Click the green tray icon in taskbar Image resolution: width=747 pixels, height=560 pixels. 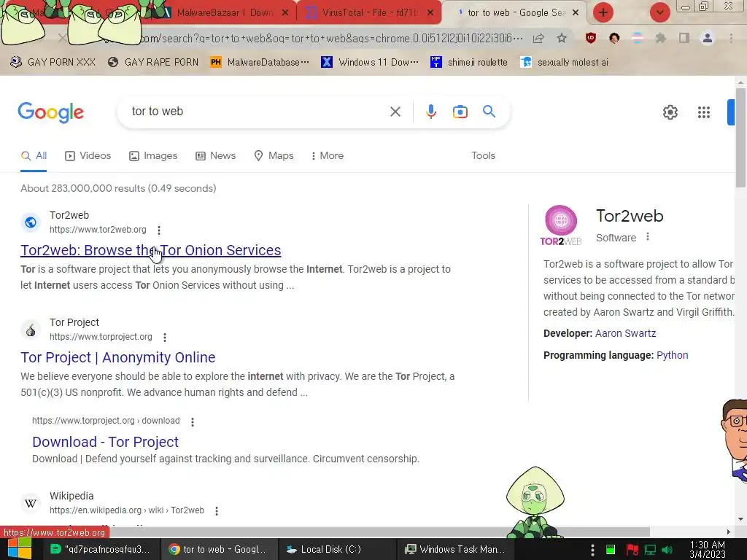(x=611, y=550)
